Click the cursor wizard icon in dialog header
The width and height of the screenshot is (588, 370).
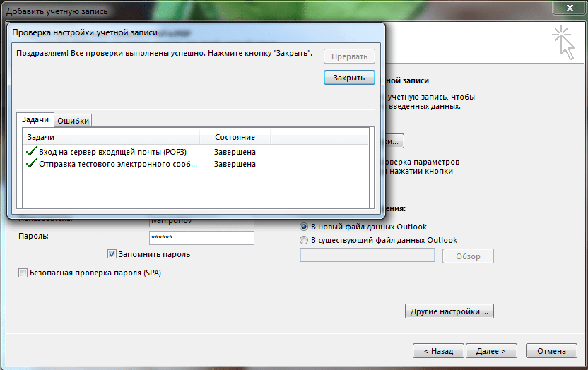(564, 42)
